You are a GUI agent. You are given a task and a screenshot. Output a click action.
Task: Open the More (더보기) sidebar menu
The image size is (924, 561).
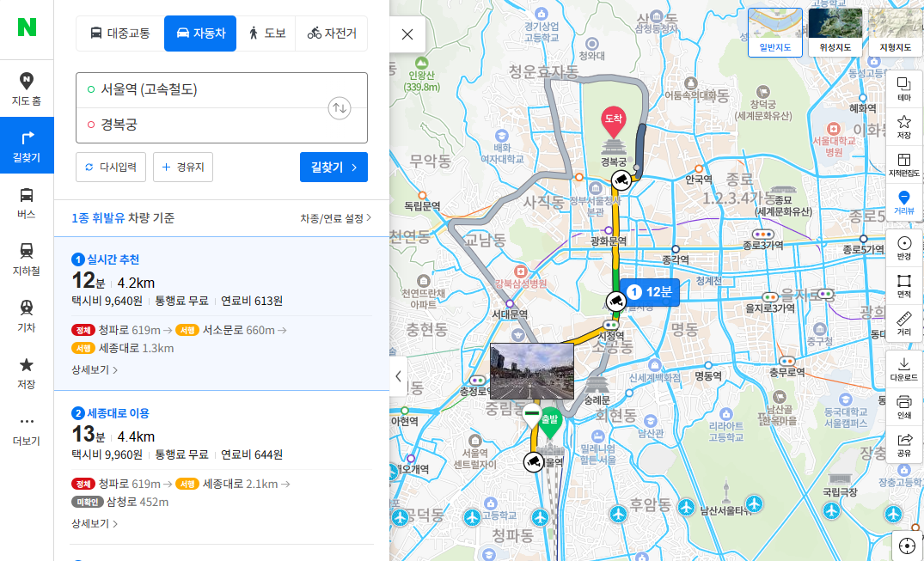pyautogui.click(x=27, y=430)
